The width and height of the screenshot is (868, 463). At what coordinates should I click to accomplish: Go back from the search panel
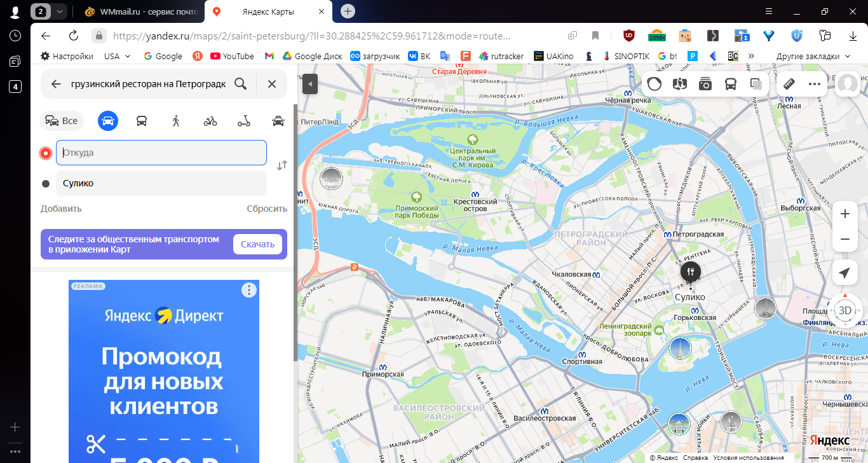point(56,84)
